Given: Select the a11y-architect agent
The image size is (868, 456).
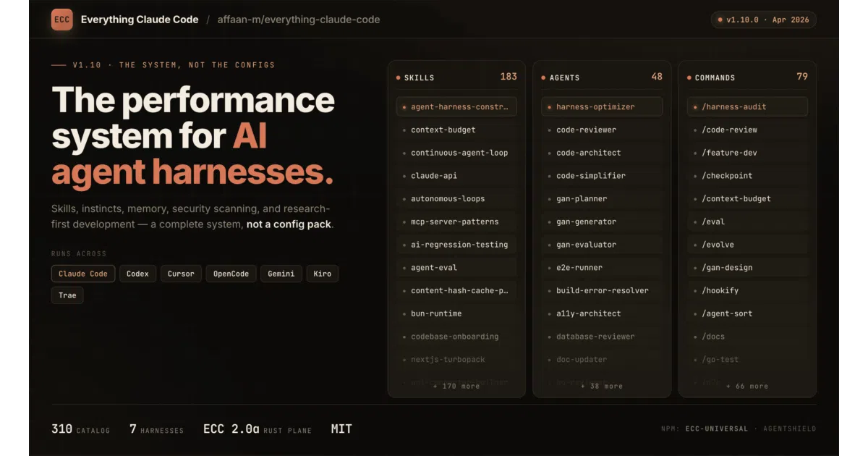Looking at the screenshot, I should [x=602, y=313].
